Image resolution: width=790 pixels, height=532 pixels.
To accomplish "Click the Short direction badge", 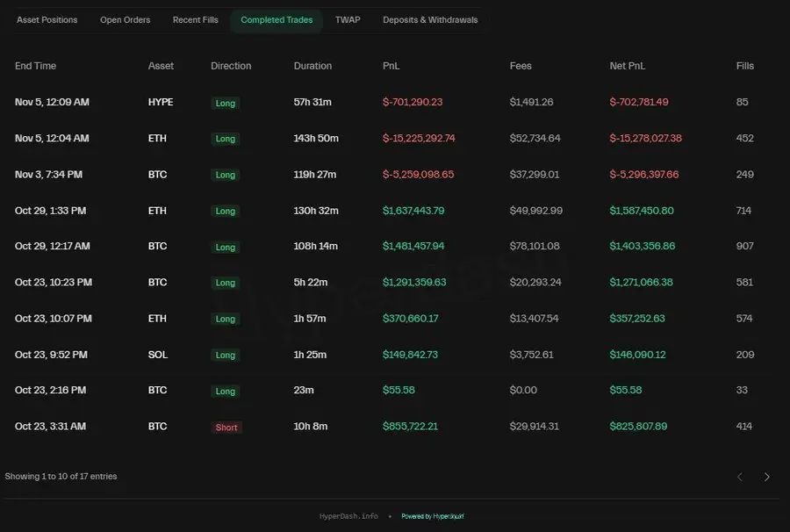I will coord(226,428).
